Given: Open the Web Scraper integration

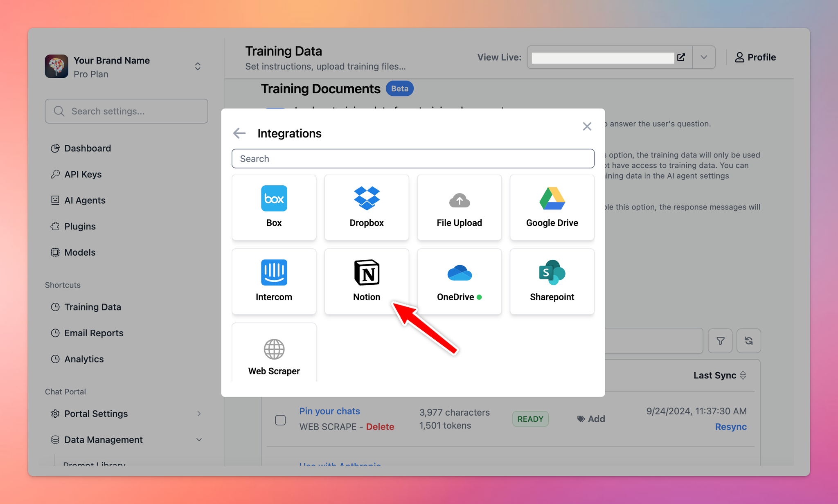Looking at the screenshot, I should [x=274, y=353].
